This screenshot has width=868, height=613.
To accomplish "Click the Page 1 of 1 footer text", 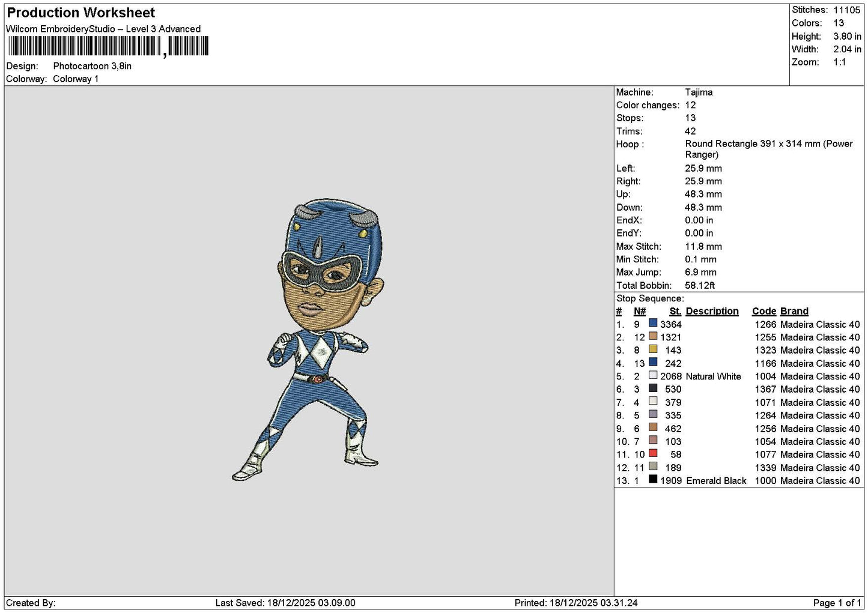I will click(x=837, y=603).
